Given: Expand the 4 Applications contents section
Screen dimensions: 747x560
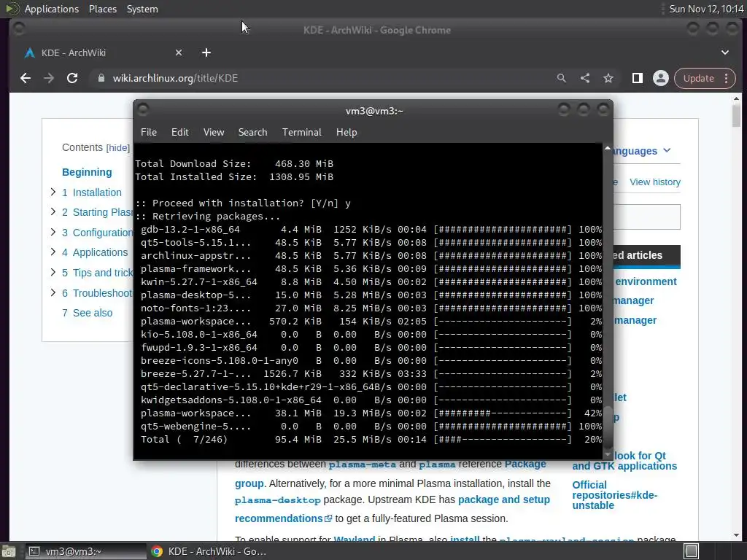Looking at the screenshot, I should coord(53,252).
